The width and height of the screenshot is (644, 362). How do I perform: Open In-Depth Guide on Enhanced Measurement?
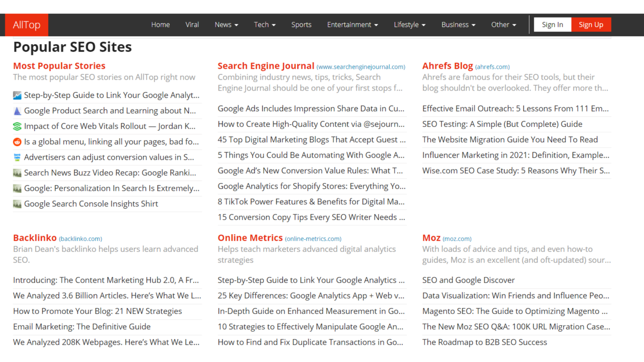(311, 311)
